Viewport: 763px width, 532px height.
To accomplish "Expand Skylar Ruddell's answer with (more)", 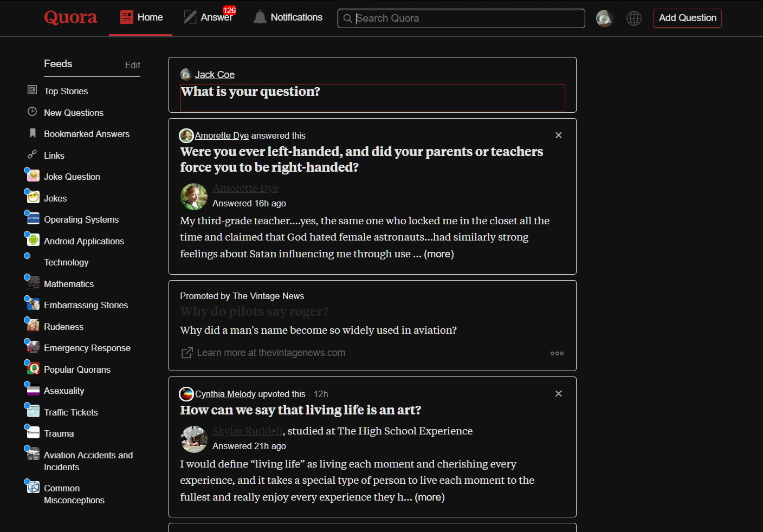I will pyautogui.click(x=429, y=497).
